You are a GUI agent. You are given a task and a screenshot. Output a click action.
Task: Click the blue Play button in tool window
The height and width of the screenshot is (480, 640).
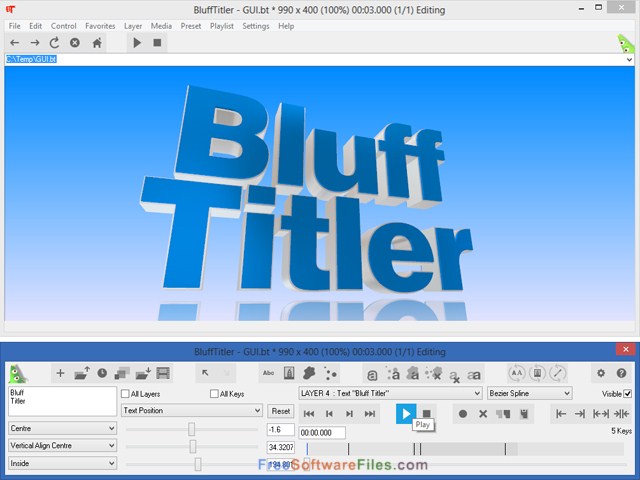pos(406,413)
